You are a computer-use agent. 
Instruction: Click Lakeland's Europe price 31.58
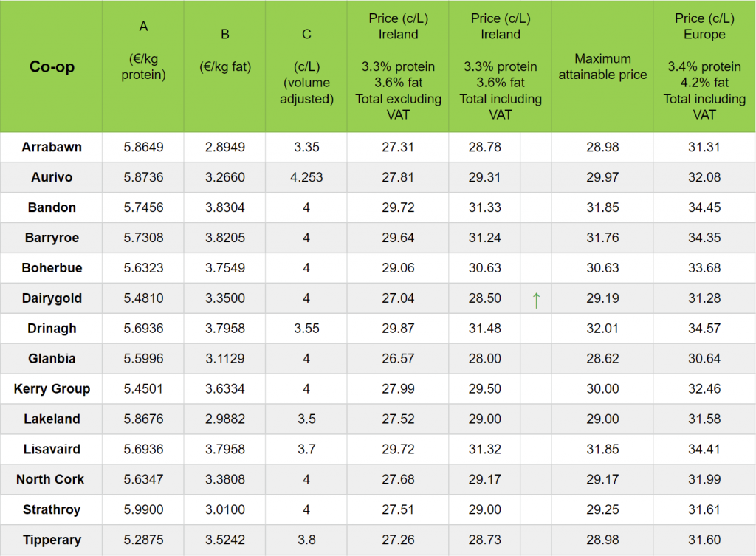tap(704, 419)
